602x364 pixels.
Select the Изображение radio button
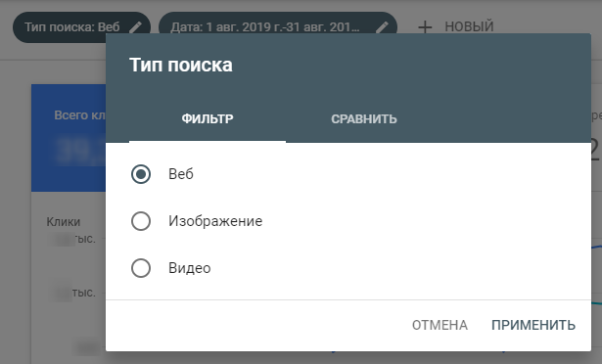coord(141,221)
